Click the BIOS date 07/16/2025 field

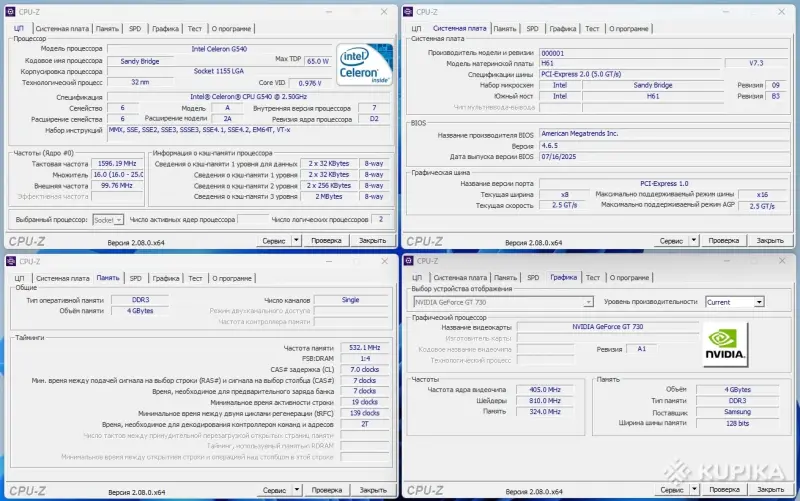tap(663, 157)
